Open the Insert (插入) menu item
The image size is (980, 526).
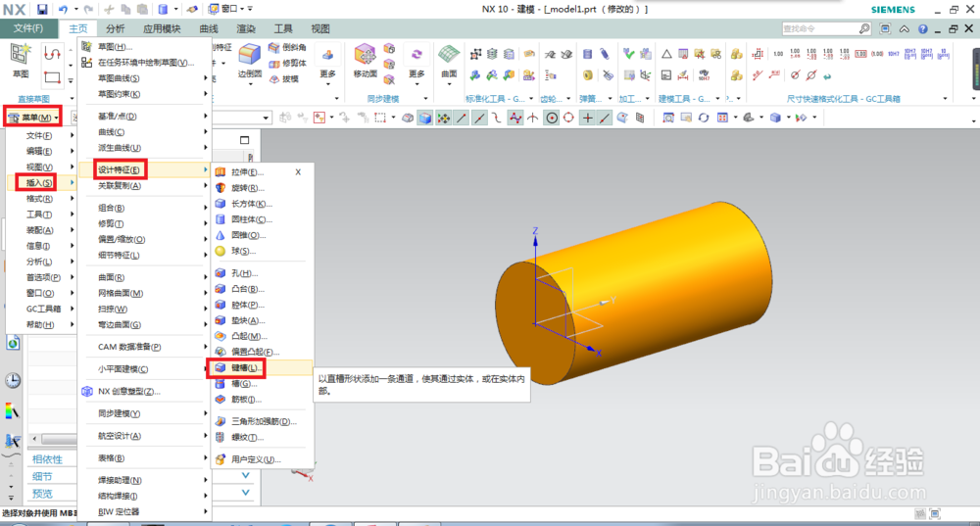(x=41, y=182)
